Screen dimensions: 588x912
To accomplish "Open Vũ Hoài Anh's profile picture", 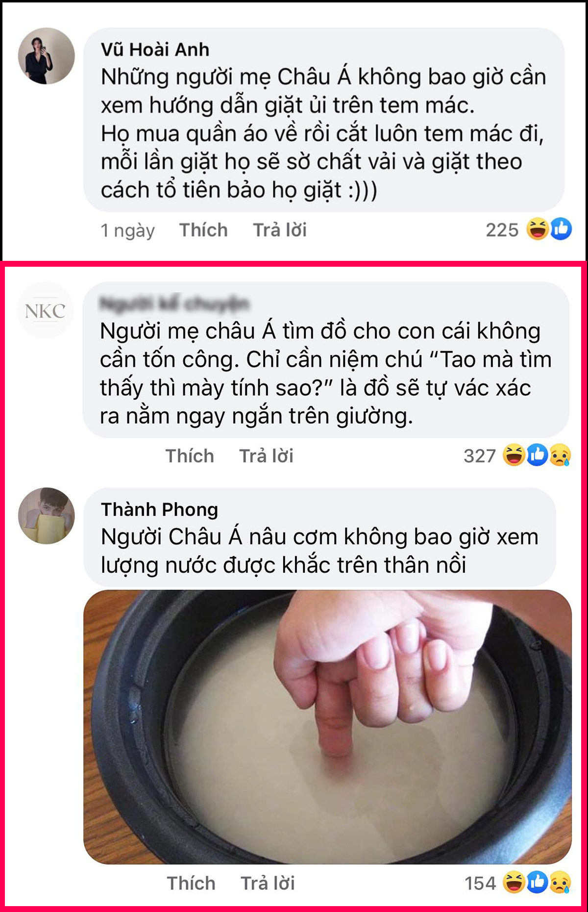I will pos(47,56).
